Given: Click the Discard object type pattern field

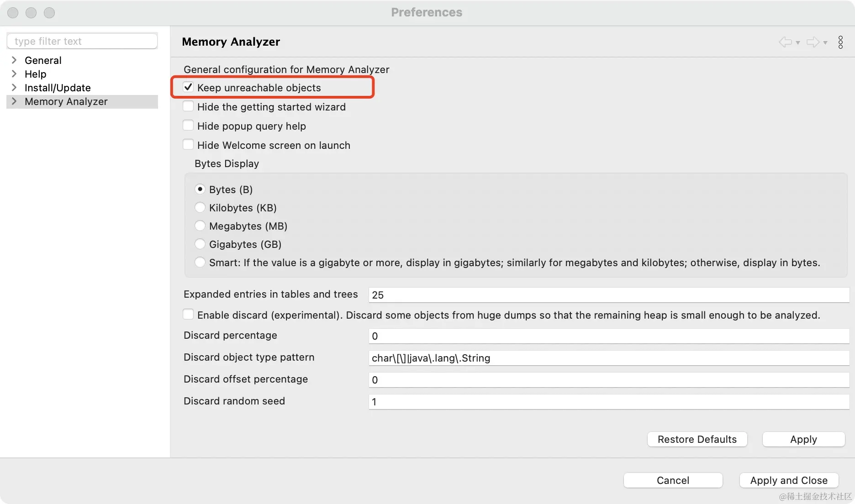Looking at the screenshot, I should click(608, 358).
